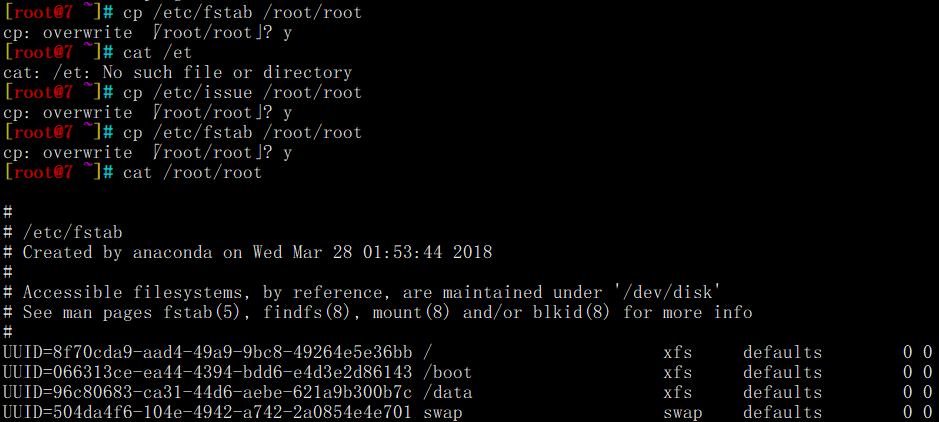Click the 'cat /et' command text
939x422 pixels.
click(x=157, y=53)
